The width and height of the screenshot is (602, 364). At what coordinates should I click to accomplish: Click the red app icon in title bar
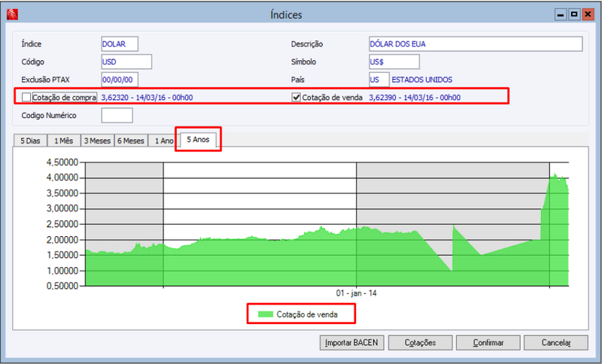click(12, 14)
